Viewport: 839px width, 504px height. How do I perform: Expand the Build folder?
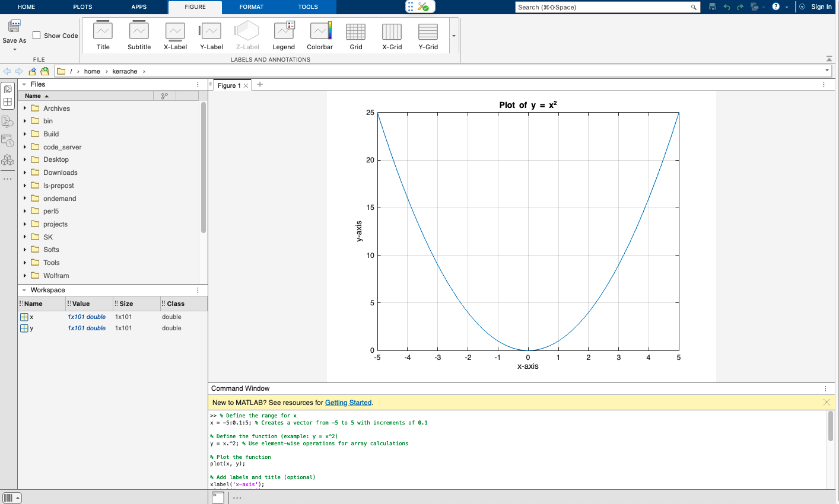click(25, 134)
